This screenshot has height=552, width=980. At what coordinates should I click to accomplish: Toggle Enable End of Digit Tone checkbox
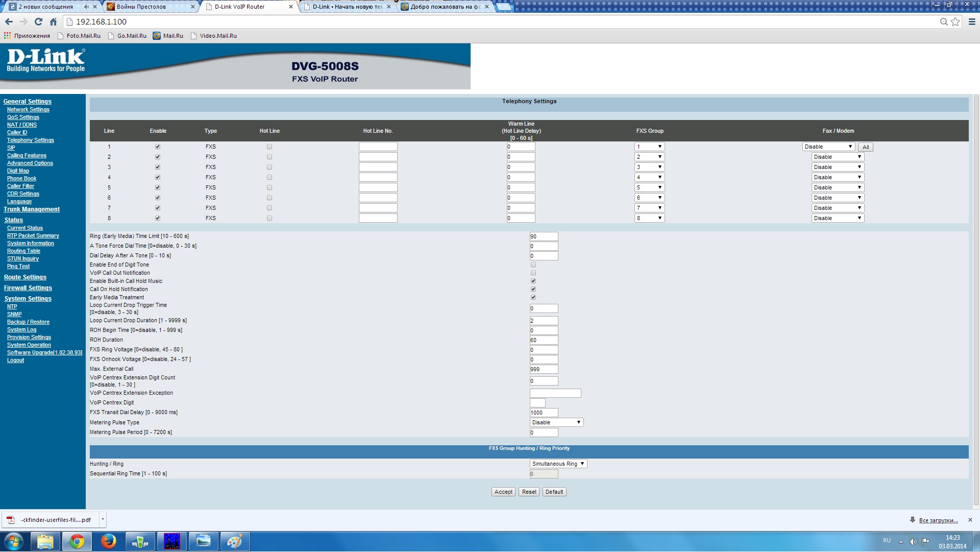(533, 265)
